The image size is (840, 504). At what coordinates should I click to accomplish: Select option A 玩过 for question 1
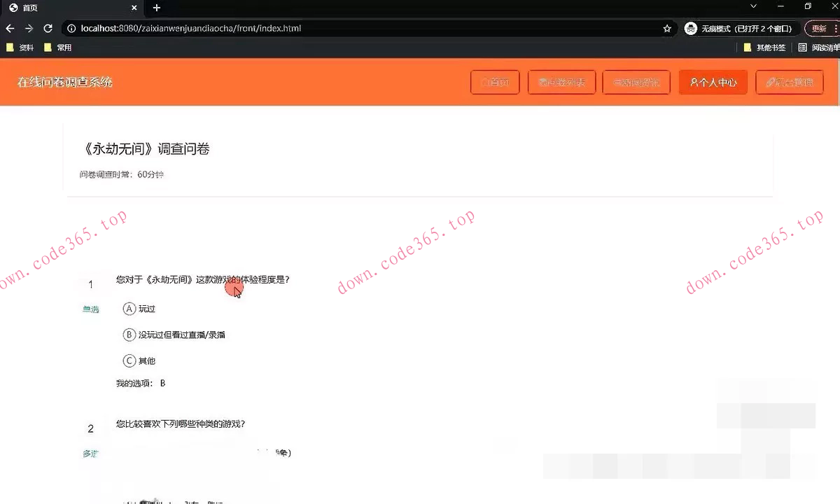(139, 309)
